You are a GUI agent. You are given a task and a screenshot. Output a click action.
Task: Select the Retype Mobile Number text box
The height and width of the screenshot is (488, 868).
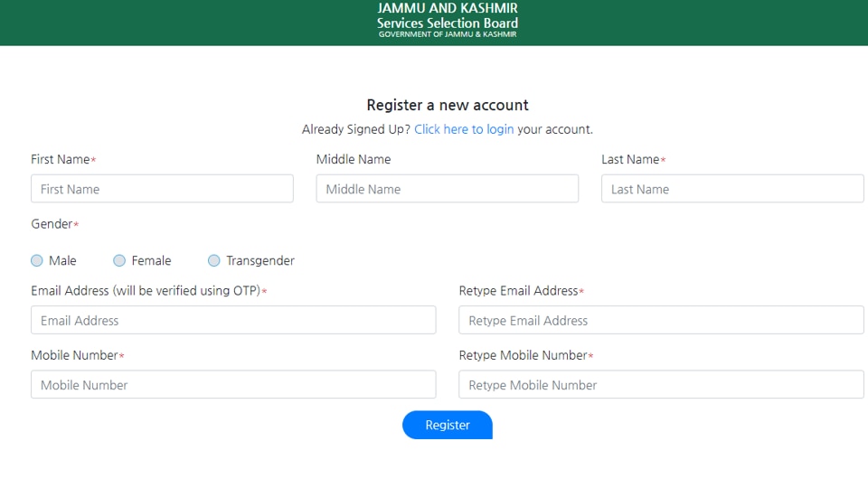[x=661, y=384]
